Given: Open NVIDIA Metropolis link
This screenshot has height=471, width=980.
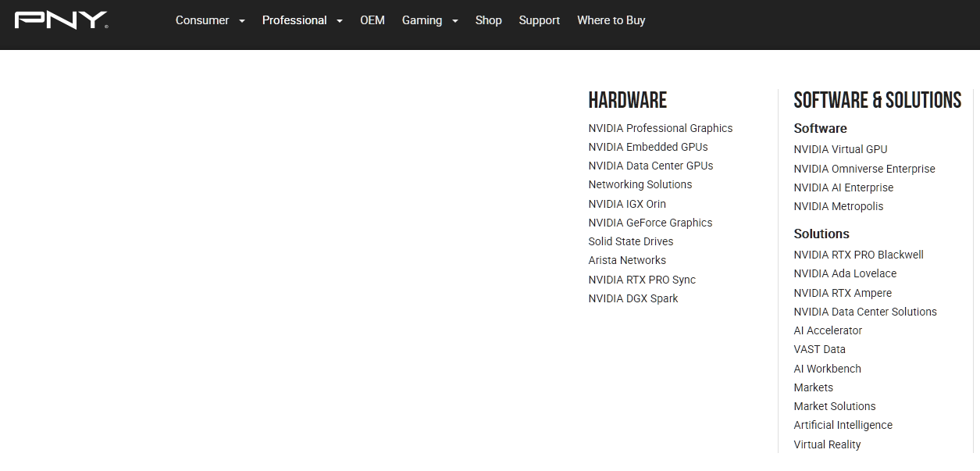Looking at the screenshot, I should pos(839,206).
